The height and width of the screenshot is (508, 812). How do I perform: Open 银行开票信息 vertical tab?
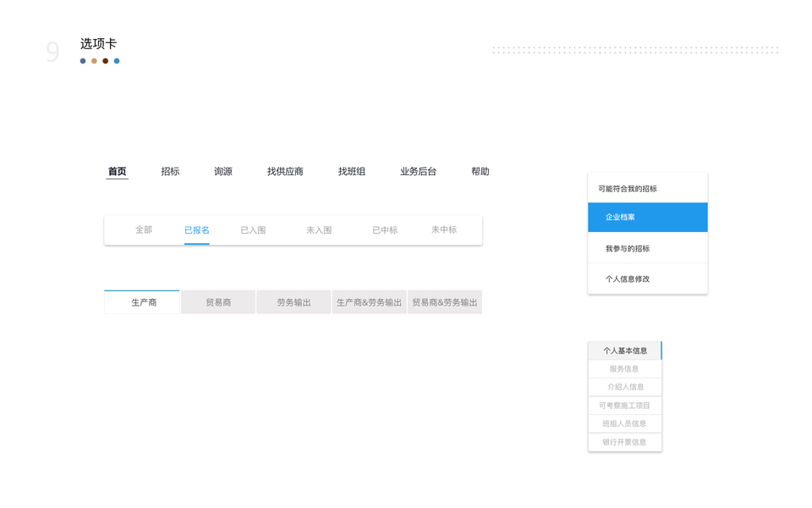pyautogui.click(x=625, y=442)
